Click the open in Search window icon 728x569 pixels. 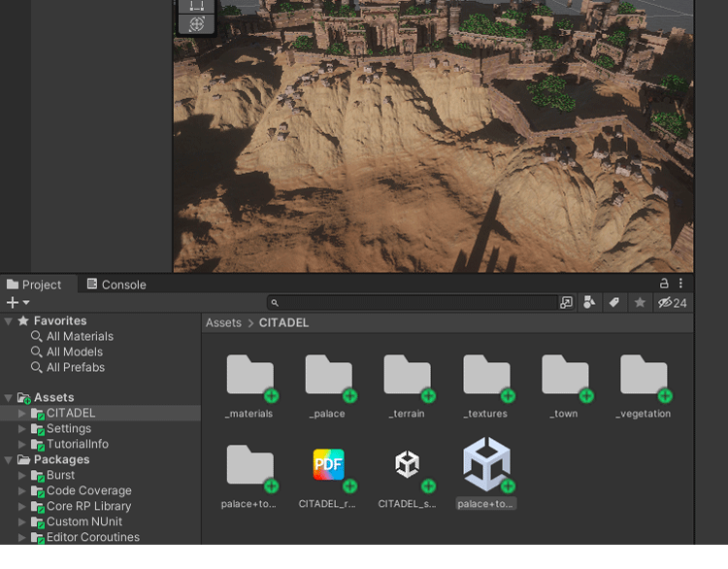567,303
